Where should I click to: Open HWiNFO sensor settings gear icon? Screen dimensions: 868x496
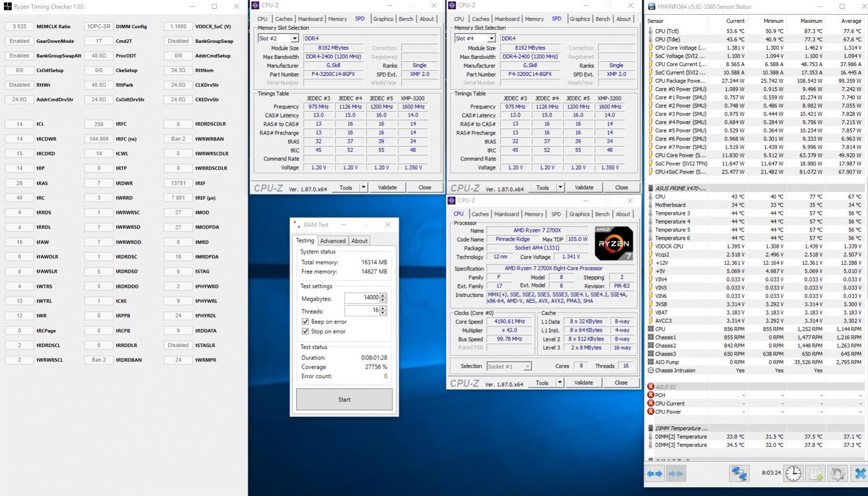[x=837, y=473]
